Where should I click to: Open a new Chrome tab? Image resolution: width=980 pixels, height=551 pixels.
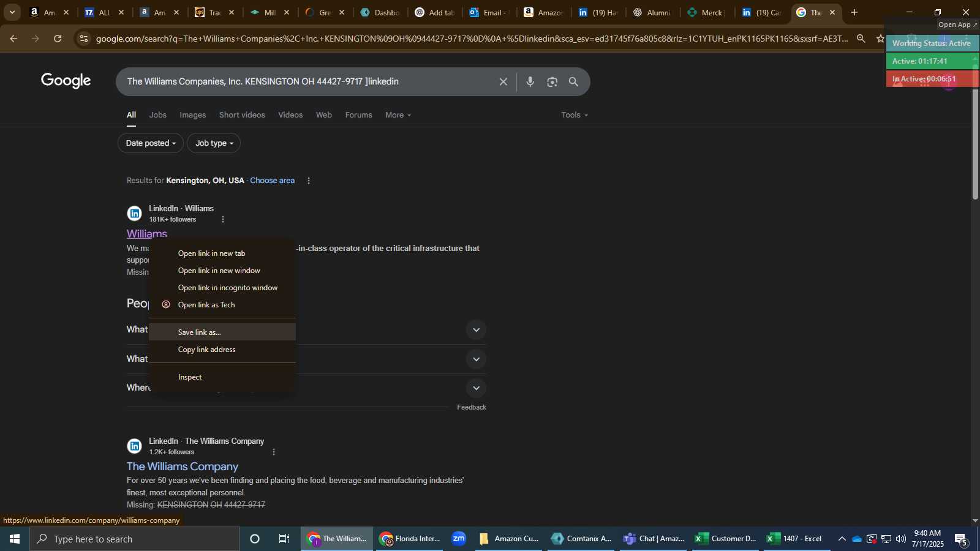point(854,12)
